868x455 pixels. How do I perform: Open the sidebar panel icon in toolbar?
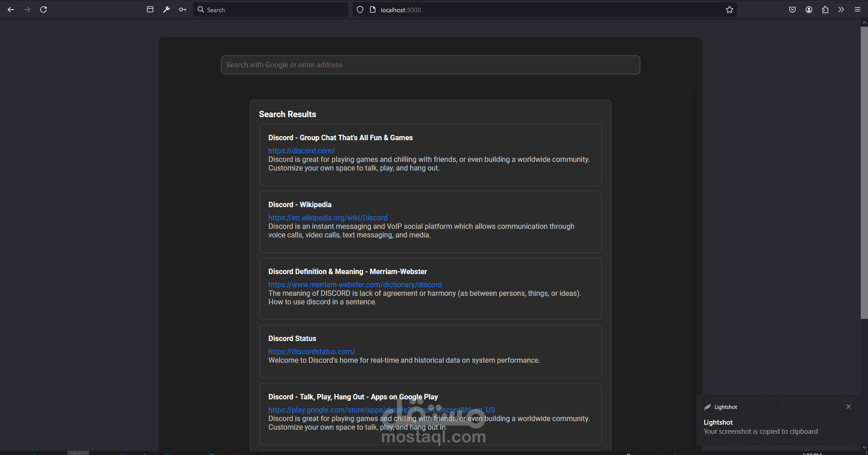tap(150, 9)
